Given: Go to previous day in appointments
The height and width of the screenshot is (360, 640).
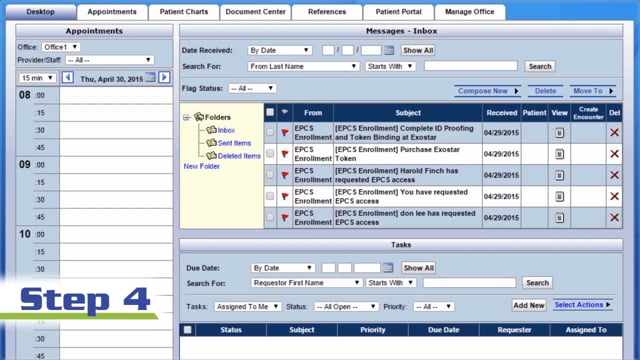Looking at the screenshot, I should click(68, 77).
